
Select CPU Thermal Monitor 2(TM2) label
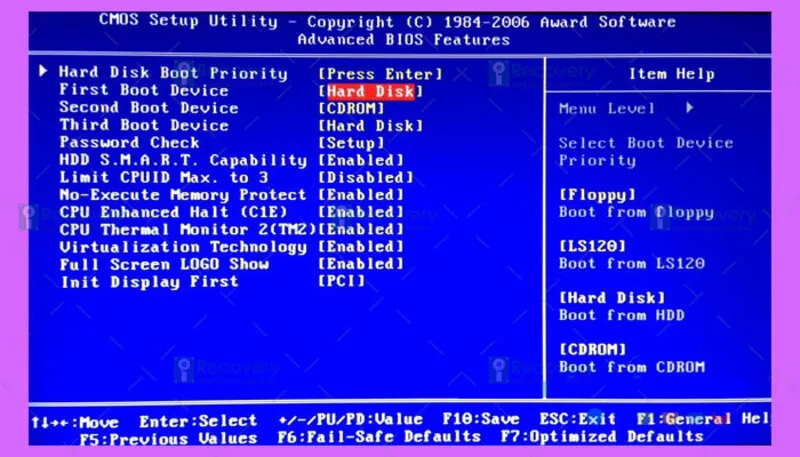coord(188,230)
